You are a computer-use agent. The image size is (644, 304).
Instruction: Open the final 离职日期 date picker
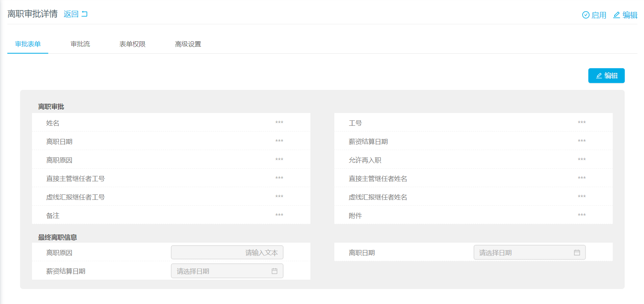tap(524, 253)
